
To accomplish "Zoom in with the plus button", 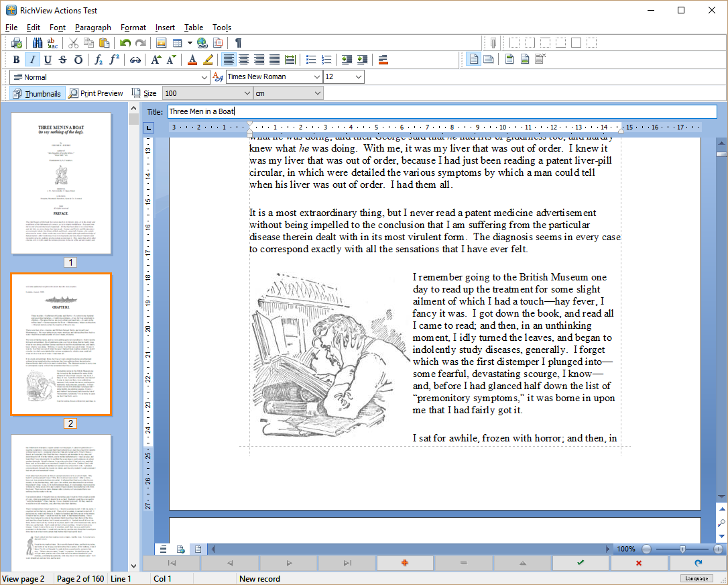I will click(x=718, y=549).
